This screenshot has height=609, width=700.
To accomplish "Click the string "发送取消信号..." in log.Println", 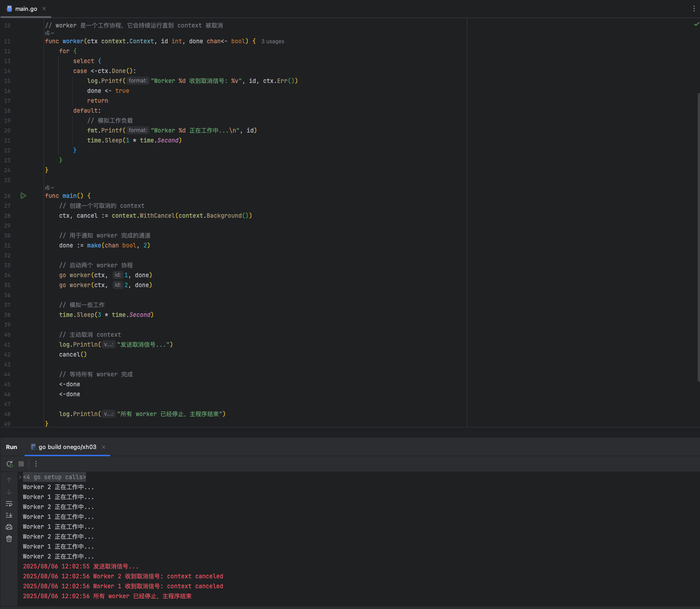I will point(143,345).
